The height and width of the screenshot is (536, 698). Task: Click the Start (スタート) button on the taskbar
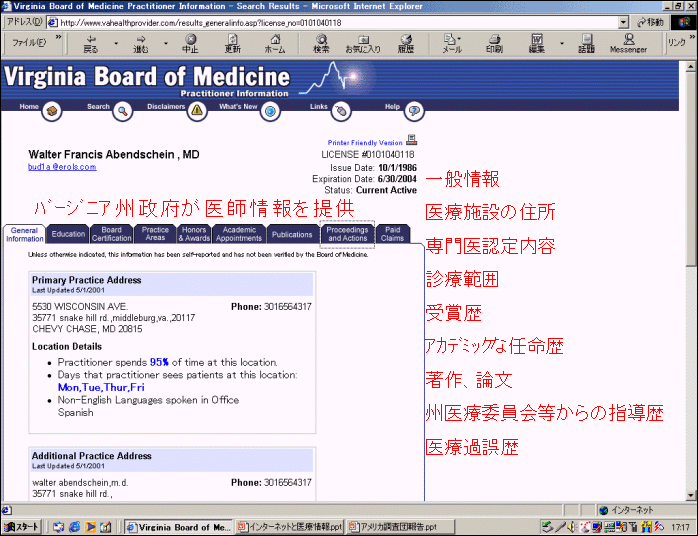click(22, 527)
